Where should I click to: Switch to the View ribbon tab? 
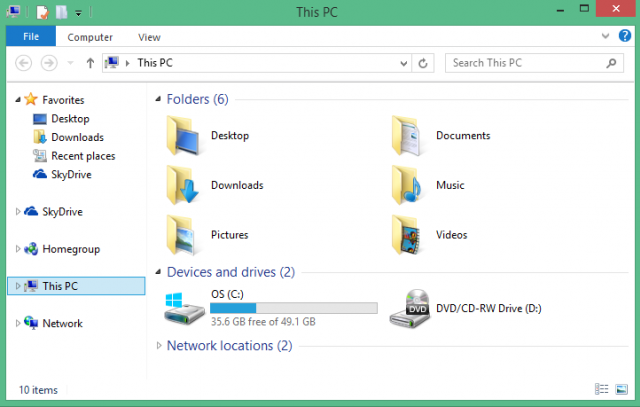click(x=149, y=37)
